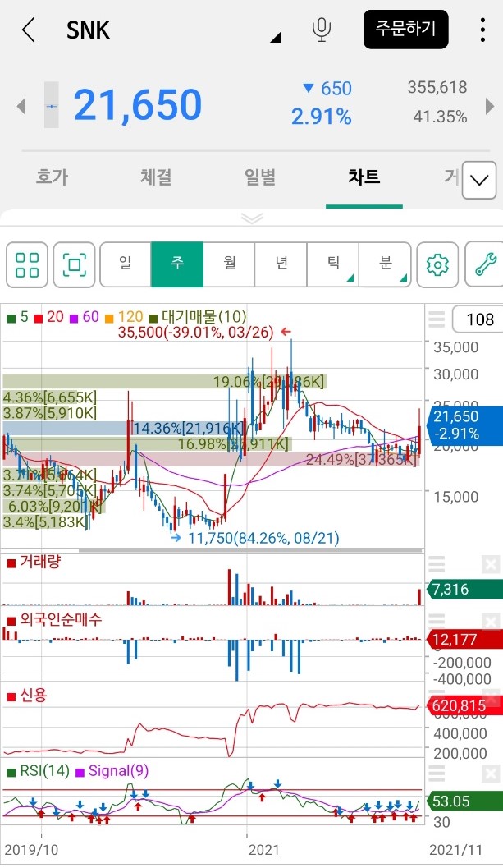Screen dimensions: 503x868
Task: Tap the microphone voice search icon
Action: click(322, 30)
